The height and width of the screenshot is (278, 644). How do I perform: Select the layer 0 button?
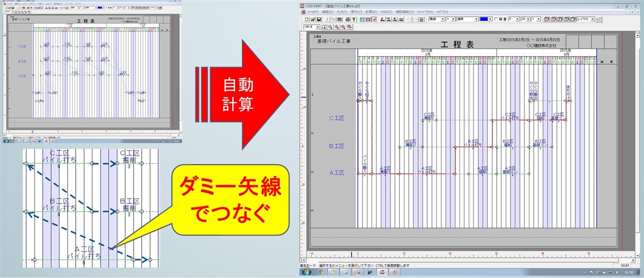coord(546,19)
